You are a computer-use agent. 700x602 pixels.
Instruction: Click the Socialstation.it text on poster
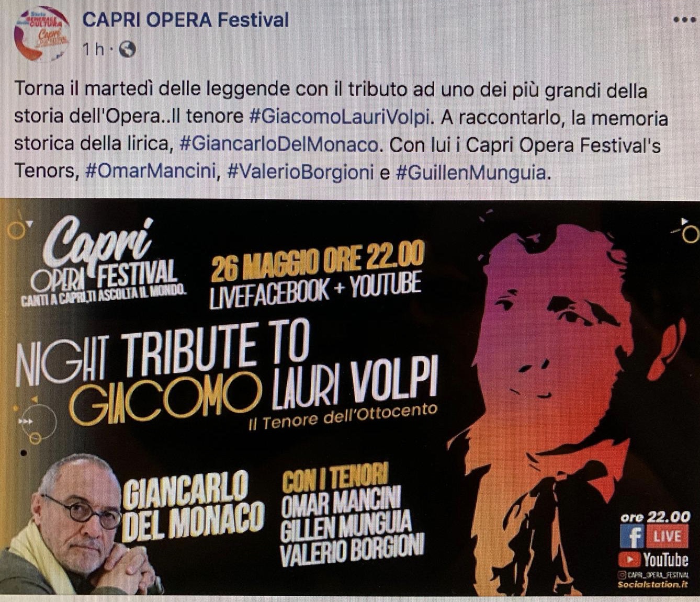tap(653, 585)
